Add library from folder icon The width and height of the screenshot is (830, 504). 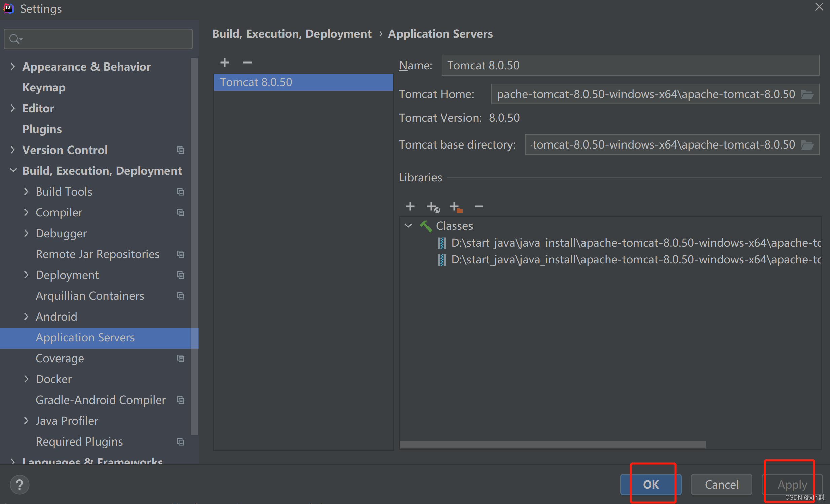pyautogui.click(x=456, y=207)
